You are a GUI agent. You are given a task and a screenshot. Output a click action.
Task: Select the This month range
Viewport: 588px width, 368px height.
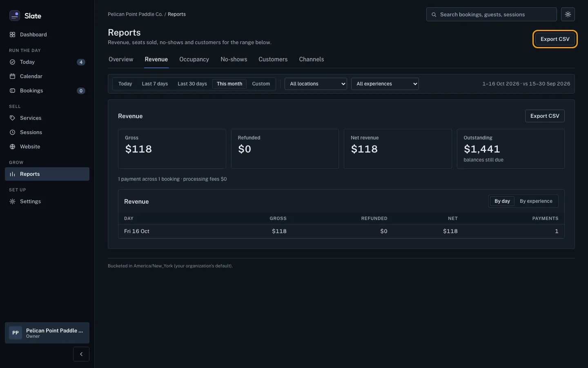point(229,84)
